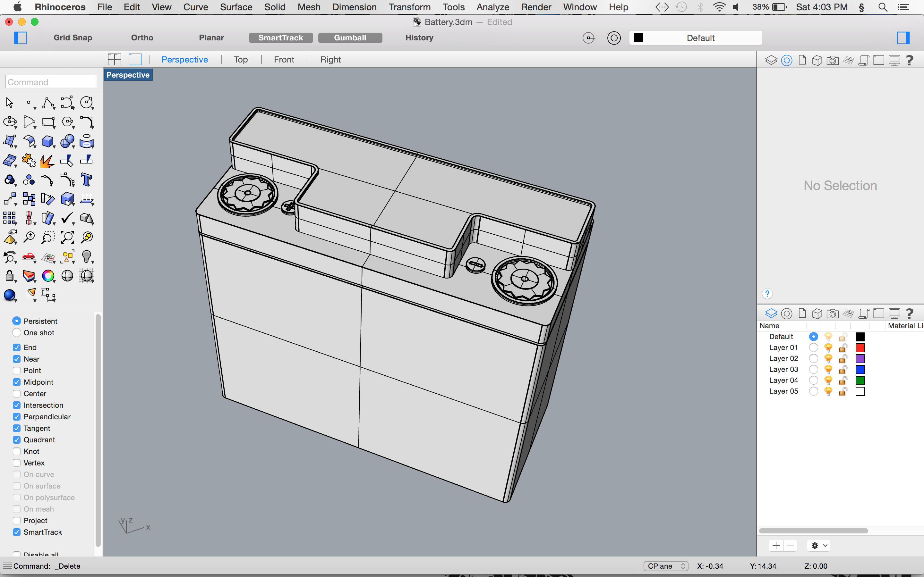The height and width of the screenshot is (577, 924).
Task: Toggle the Ortho button
Action: [142, 38]
